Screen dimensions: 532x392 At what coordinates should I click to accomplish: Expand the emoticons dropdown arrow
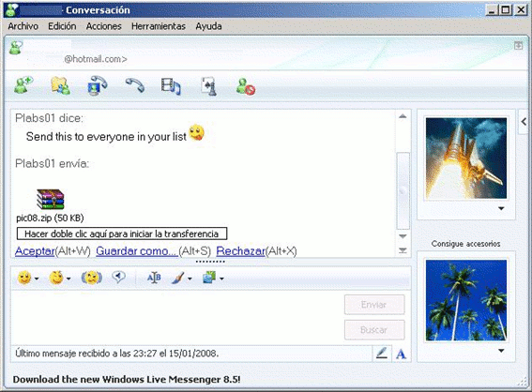(x=37, y=279)
